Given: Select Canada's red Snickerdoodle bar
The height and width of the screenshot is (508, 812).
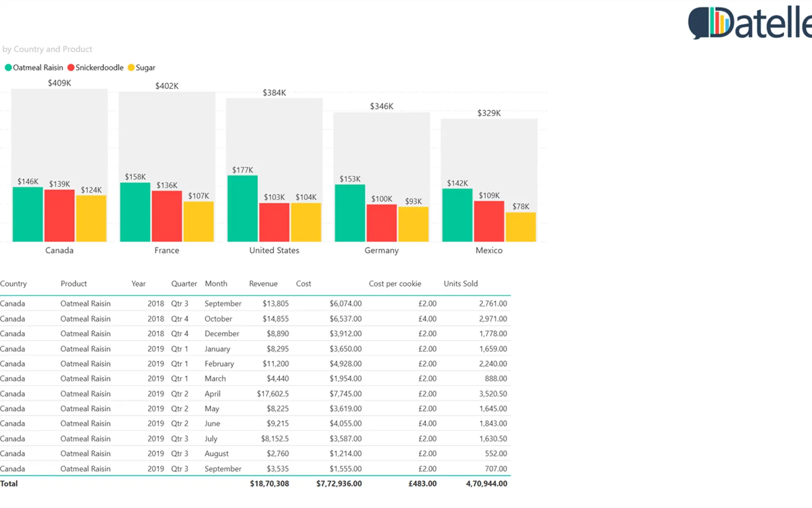Looking at the screenshot, I should [x=59, y=215].
